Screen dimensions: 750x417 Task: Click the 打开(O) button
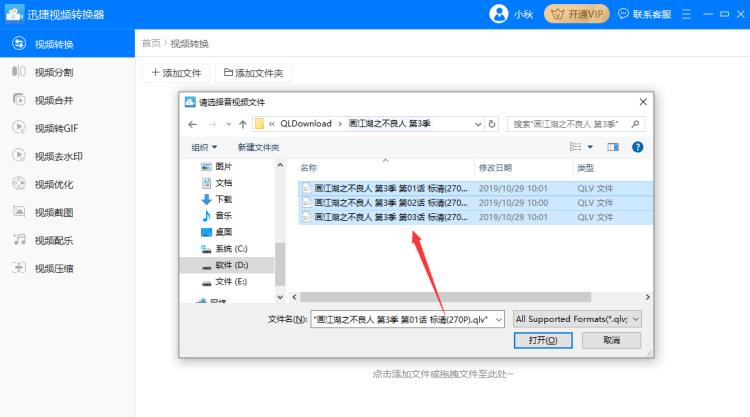[x=543, y=340]
